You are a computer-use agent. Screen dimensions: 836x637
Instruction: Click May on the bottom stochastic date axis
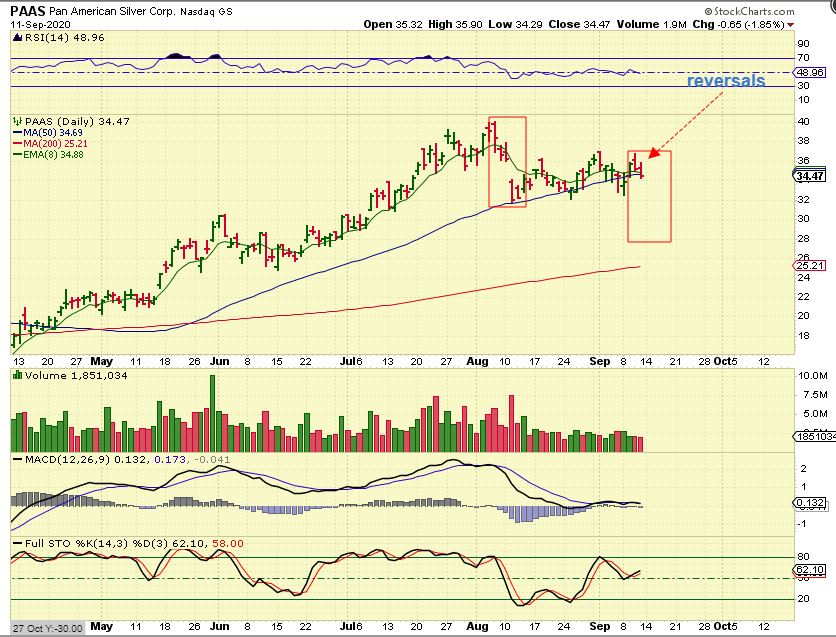101,626
